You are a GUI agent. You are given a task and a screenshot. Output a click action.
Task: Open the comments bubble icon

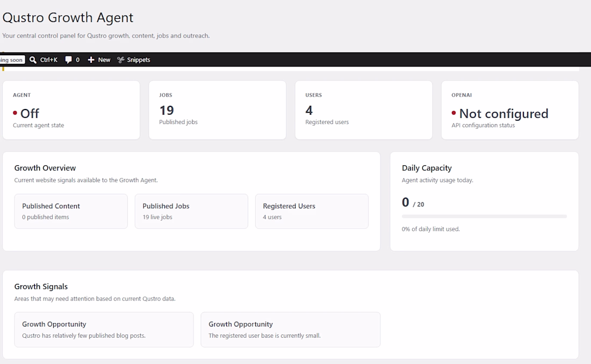click(x=68, y=60)
